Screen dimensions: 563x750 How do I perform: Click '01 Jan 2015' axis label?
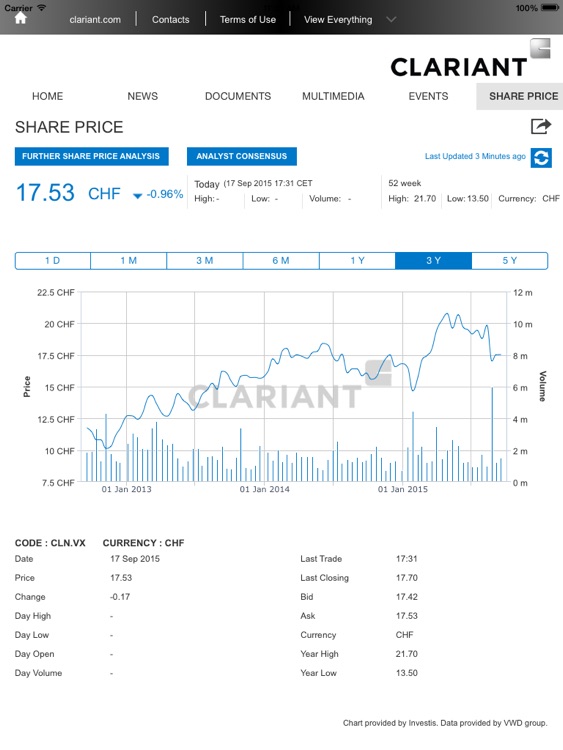point(403,489)
